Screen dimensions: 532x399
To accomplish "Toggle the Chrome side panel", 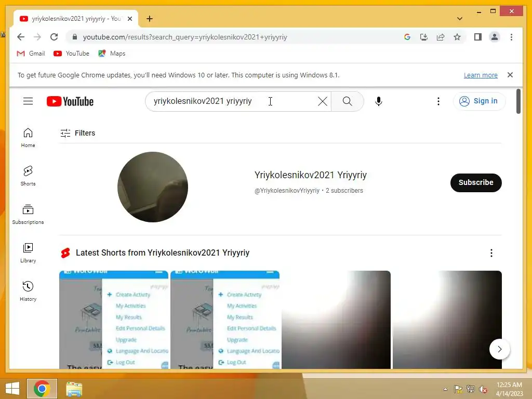I will 478,37.
